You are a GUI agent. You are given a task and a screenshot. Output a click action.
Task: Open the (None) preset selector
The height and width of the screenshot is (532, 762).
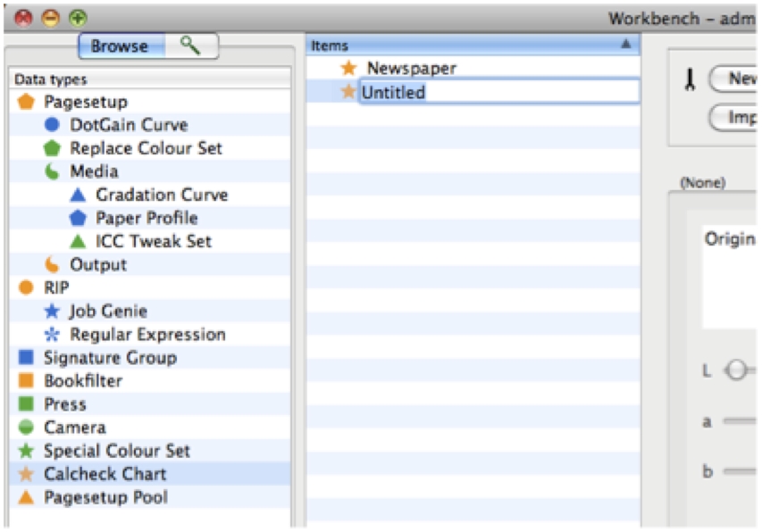click(x=706, y=182)
